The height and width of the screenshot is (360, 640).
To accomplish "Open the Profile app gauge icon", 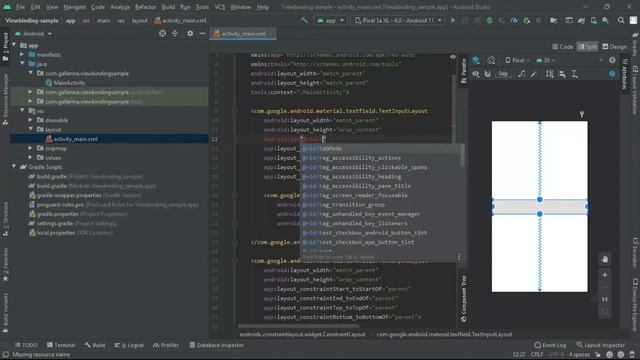I will pyautogui.click(x=514, y=20).
